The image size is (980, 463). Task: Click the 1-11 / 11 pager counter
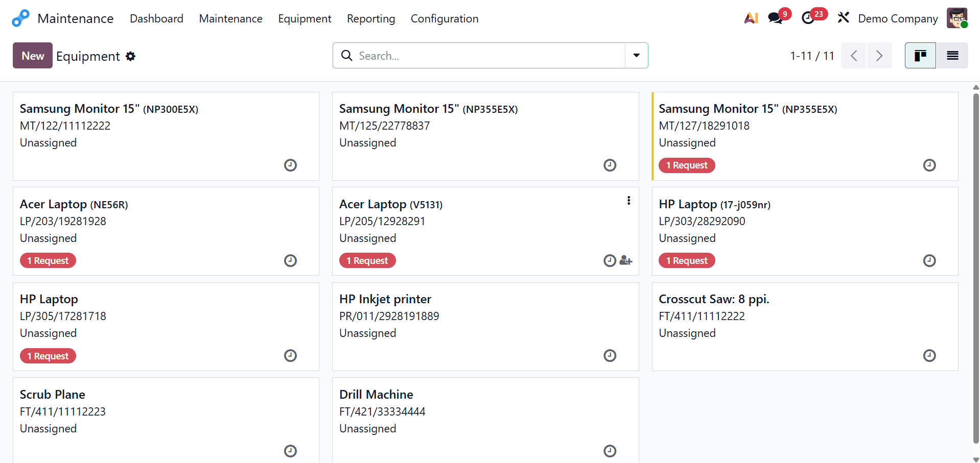pyautogui.click(x=812, y=56)
